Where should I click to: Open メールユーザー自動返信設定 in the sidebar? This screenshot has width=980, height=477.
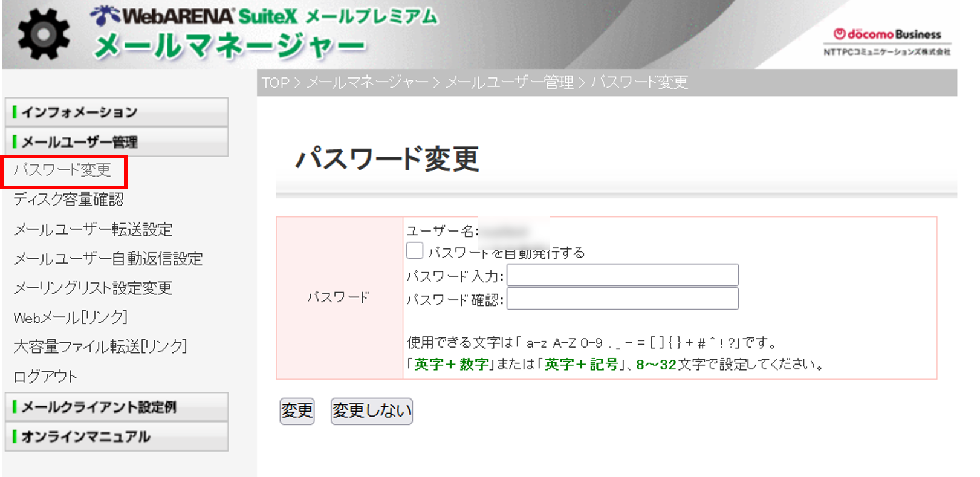[108, 259]
